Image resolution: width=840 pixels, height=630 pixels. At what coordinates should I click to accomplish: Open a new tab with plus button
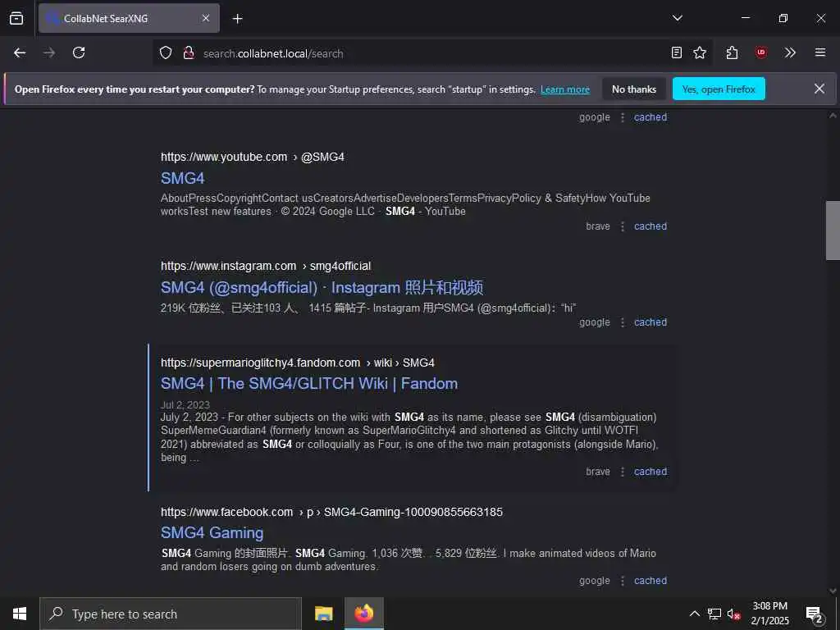(x=237, y=19)
